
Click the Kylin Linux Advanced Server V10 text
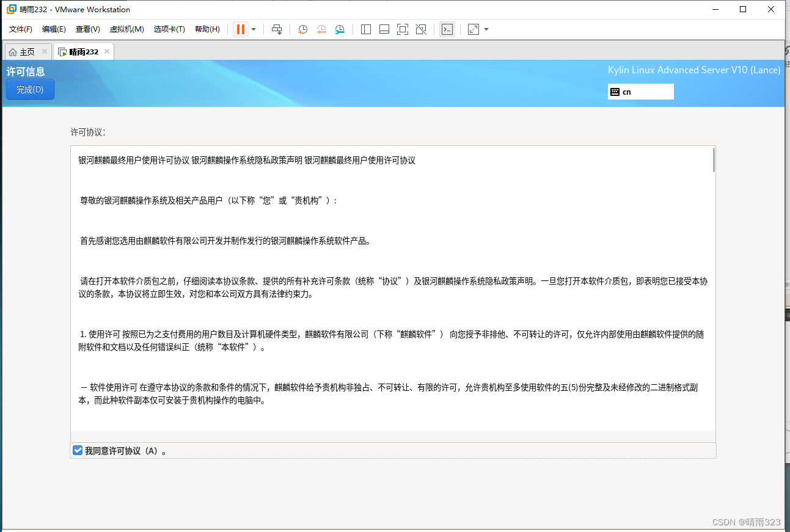(694, 70)
